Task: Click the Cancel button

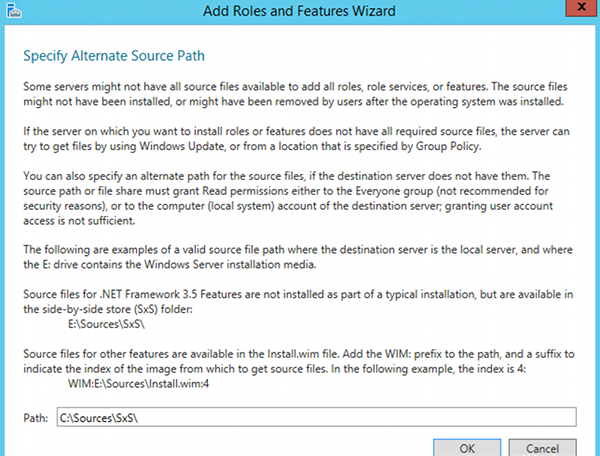Action: [542, 448]
